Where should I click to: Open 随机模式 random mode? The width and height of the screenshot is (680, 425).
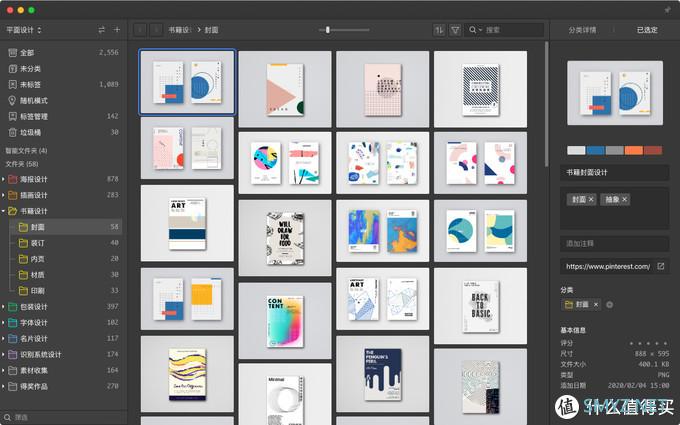click(63, 100)
